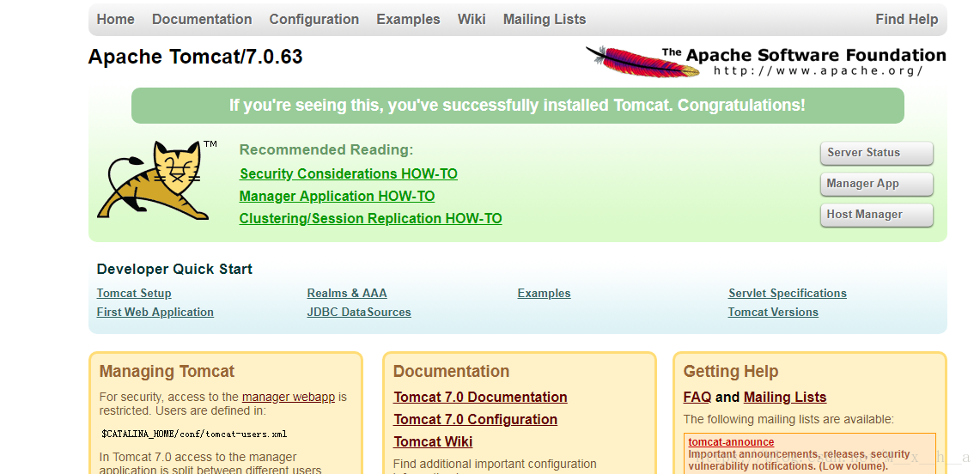Click the Recommended Reading heading
The image size is (980, 474).
tap(326, 150)
